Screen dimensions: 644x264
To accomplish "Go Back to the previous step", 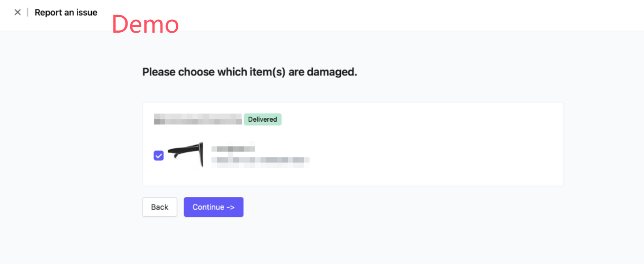I will pos(160,207).
